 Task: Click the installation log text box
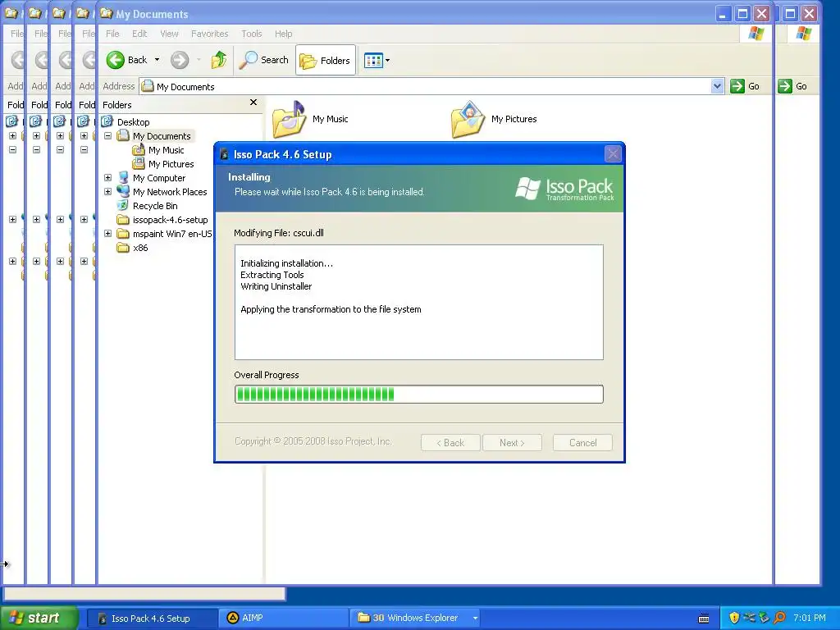coord(419,302)
